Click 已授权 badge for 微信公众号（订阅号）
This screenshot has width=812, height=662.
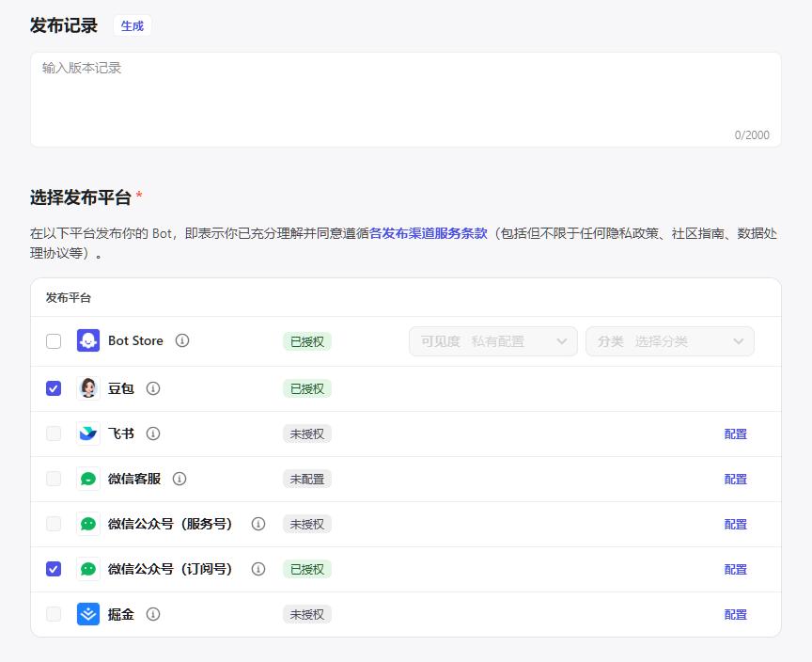(307, 569)
